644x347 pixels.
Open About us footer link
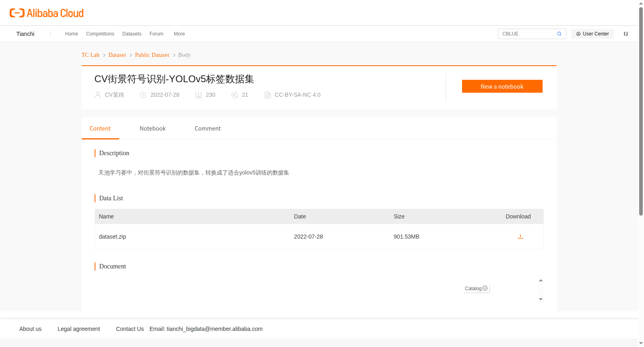tap(31, 329)
